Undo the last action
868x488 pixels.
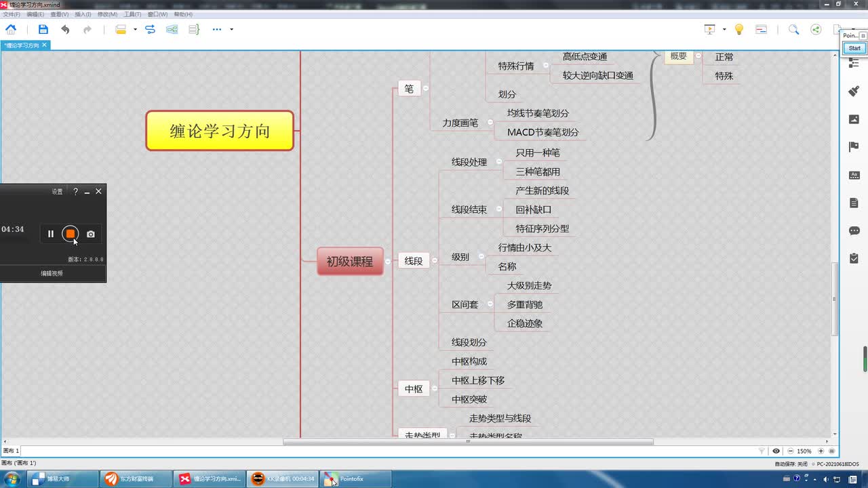[x=65, y=29]
